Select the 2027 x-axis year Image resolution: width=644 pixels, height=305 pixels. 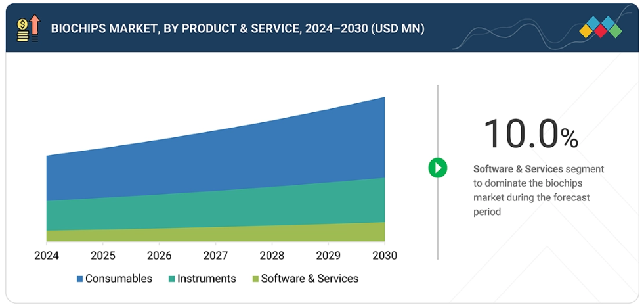click(x=215, y=256)
